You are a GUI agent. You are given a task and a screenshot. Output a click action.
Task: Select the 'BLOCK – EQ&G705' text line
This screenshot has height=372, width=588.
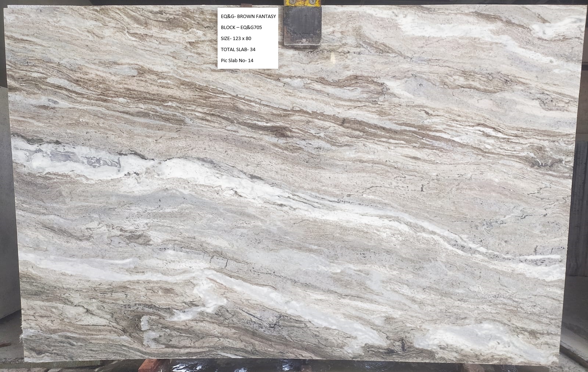point(241,28)
